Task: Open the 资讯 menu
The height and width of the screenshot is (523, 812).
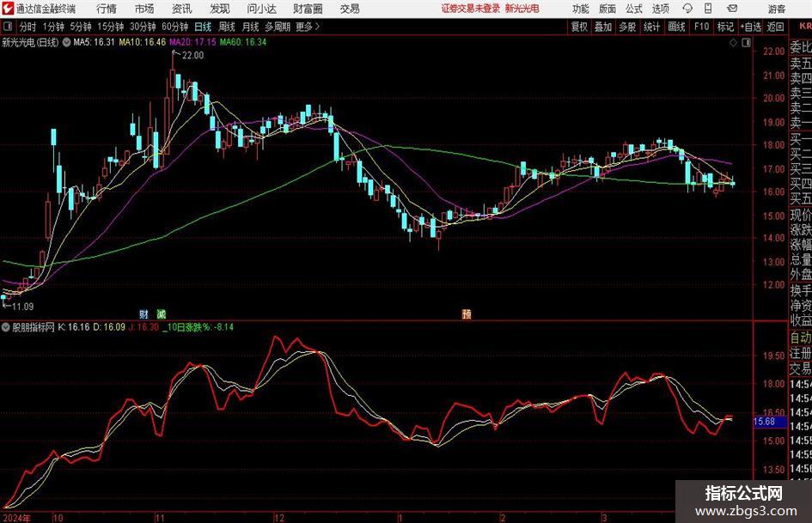Action: [182, 9]
